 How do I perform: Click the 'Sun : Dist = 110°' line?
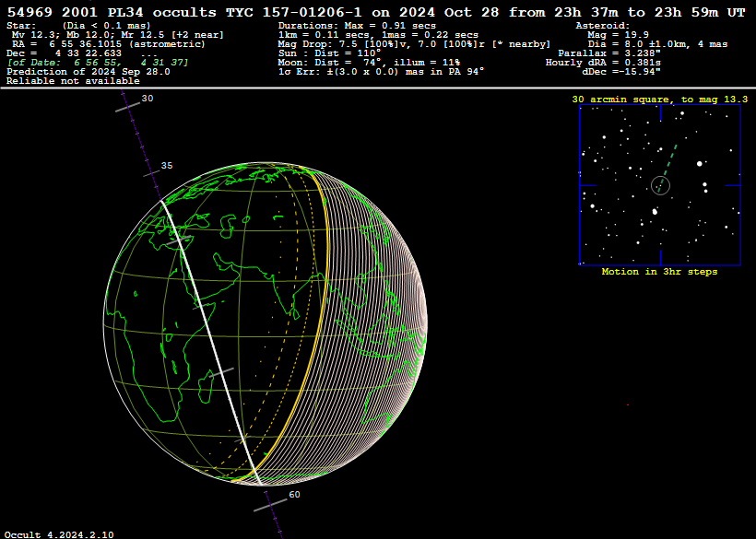(x=329, y=53)
